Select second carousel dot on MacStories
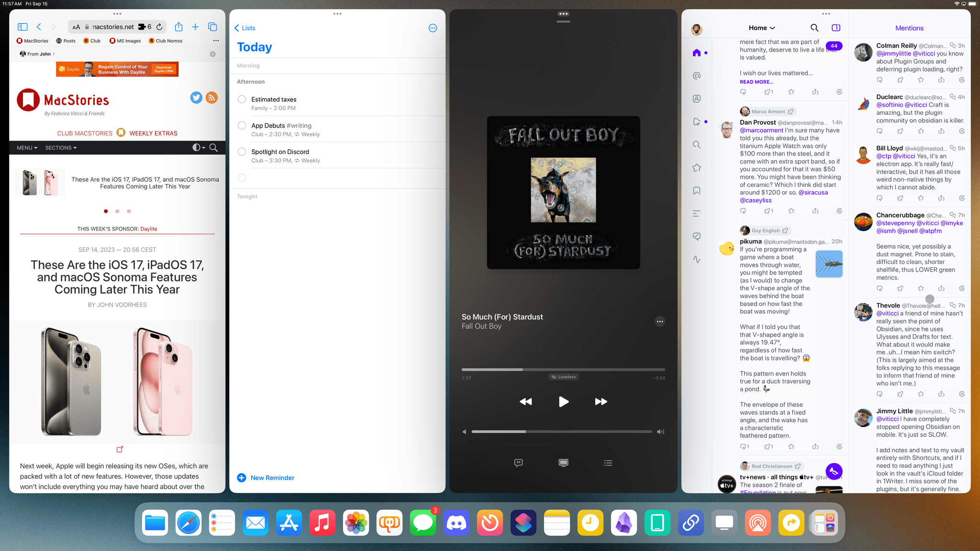Image resolution: width=980 pixels, height=551 pixels. tap(117, 211)
